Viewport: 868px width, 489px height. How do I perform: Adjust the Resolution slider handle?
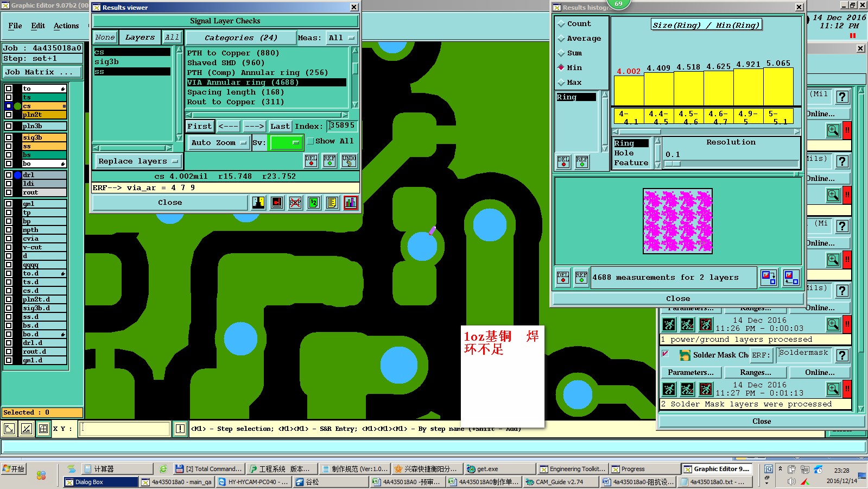point(672,164)
